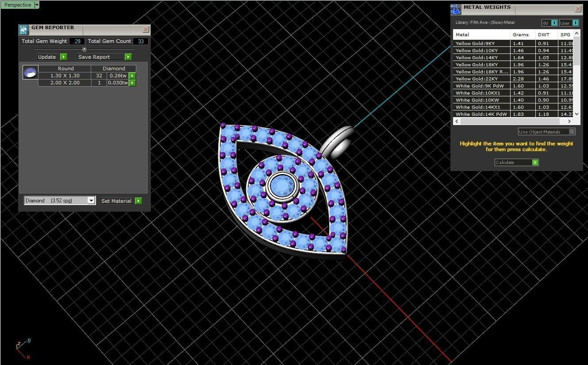Open the Perspective viewport dropdown arrow
The width and height of the screenshot is (588, 365).
(x=37, y=5)
